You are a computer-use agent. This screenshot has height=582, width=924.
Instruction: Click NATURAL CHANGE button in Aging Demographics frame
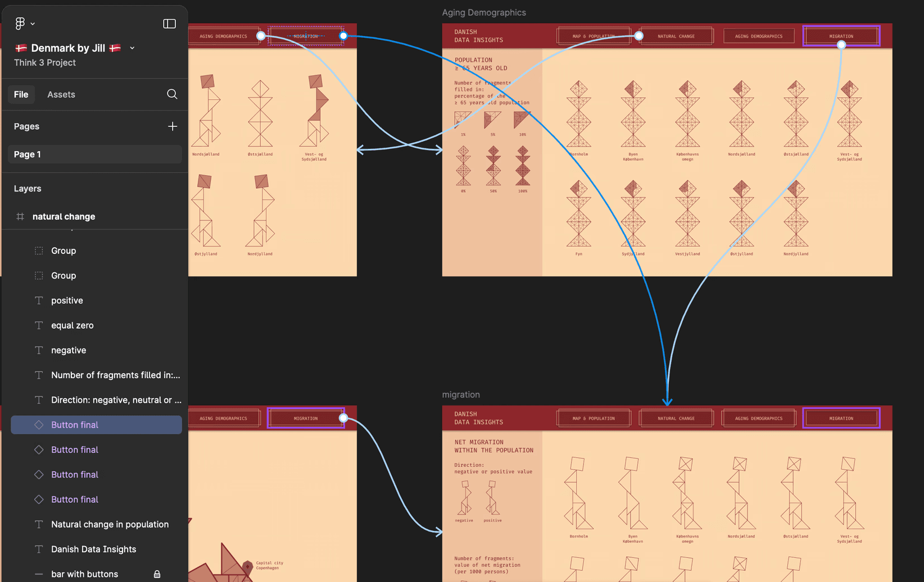pos(676,36)
